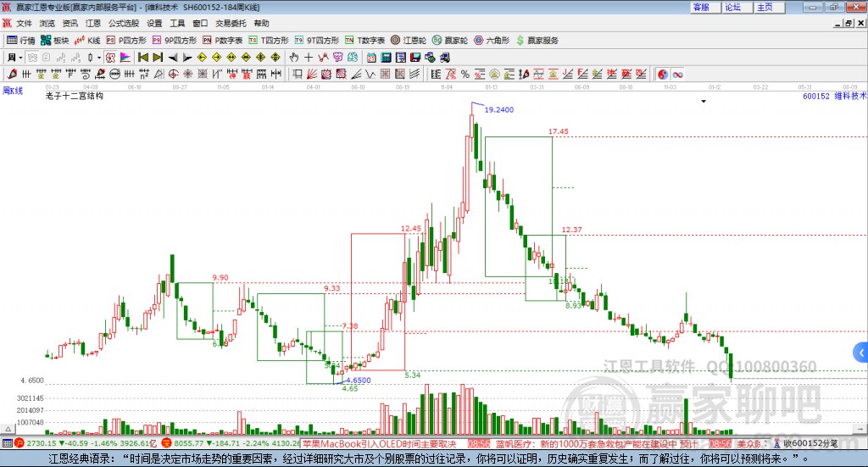Click the 老子十二宫结构 chart title

pyautogui.click(x=75, y=96)
